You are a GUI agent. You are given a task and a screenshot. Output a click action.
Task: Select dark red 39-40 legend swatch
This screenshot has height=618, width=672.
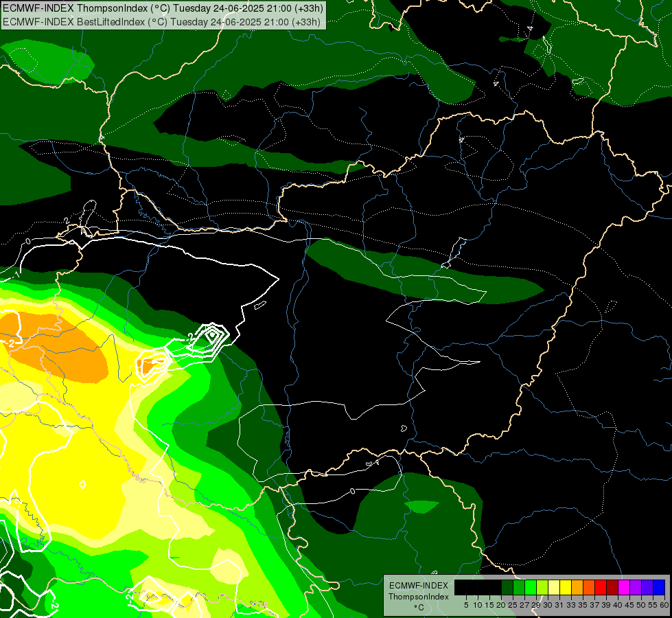click(612, 587)
